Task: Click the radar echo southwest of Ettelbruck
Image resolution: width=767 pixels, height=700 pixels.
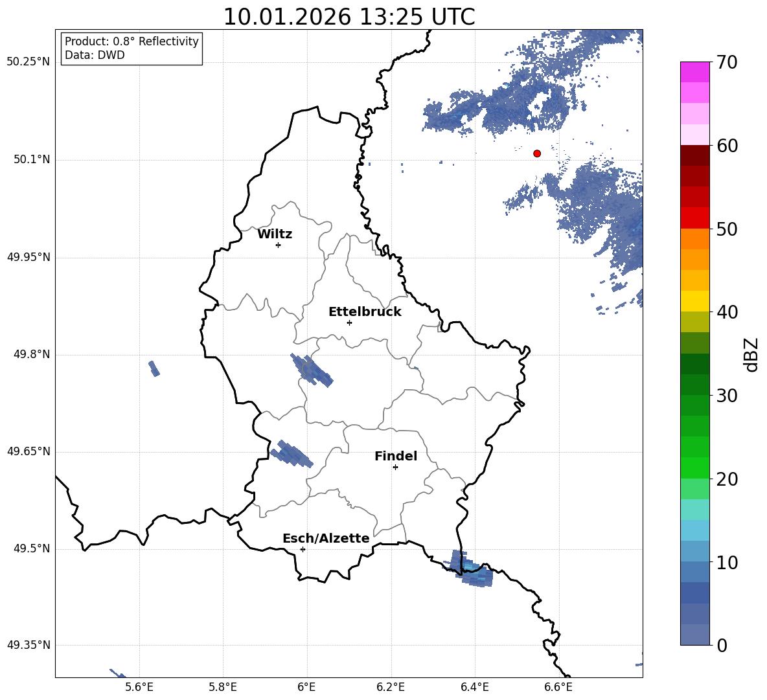Action: (x=312, y=370)
